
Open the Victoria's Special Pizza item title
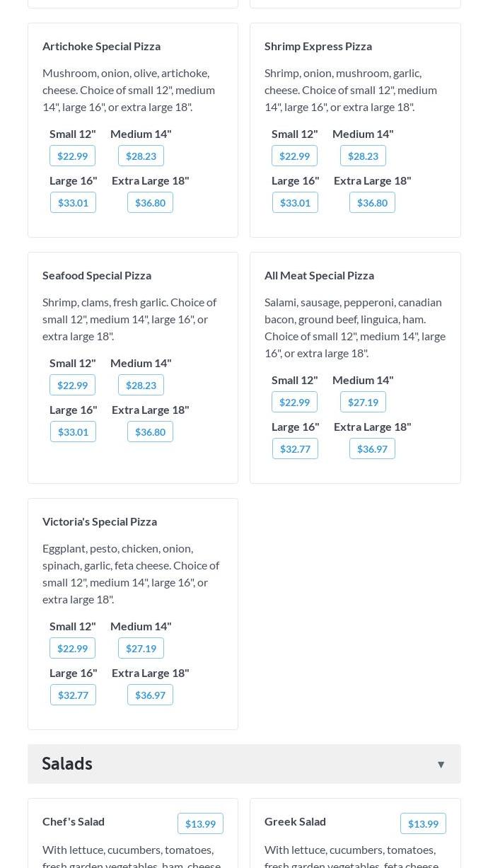pyautogui.click(x=100, y=521)
